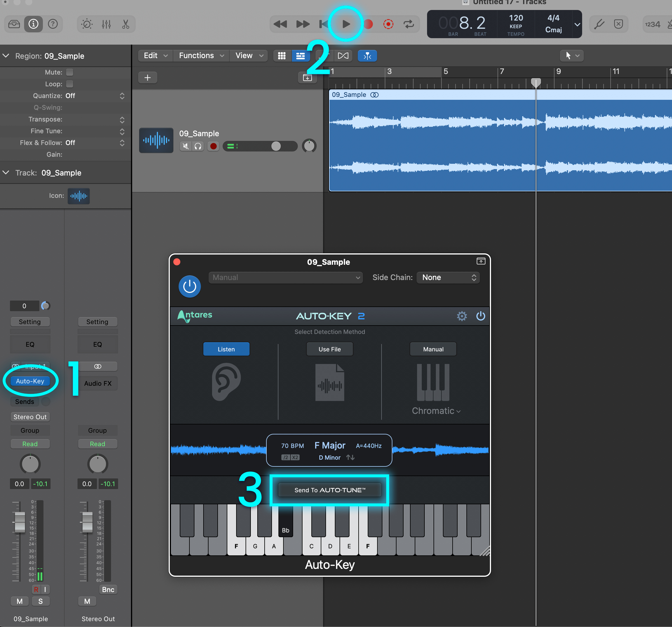Click the Auto-Key settings gear icon

coord(461,316)
